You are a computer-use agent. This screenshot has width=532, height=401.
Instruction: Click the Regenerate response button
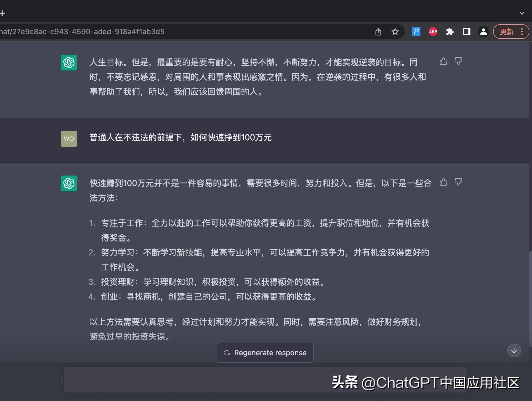pos(265,353)
